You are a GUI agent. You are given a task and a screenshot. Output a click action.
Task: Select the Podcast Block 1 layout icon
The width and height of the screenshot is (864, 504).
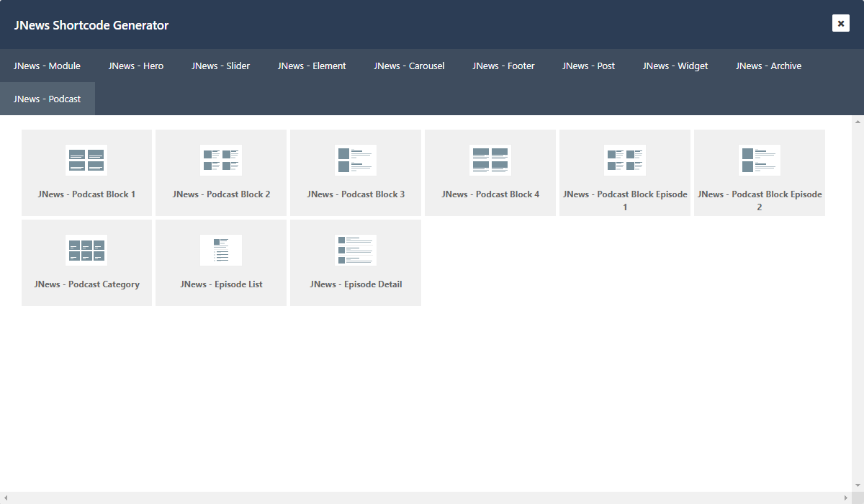(86, 160)
